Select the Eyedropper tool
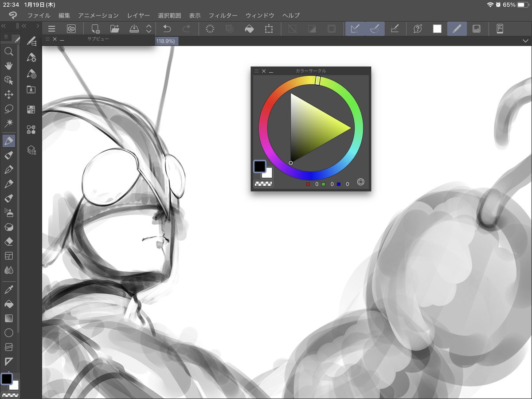Image resolution: width=532 pixels, height=399 pixels. [x=8, y=290]
